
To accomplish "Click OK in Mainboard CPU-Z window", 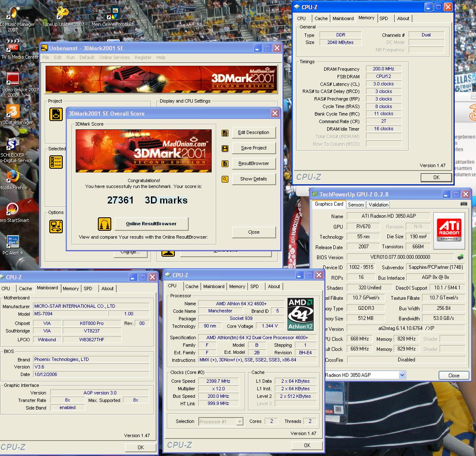I will click(x=141, y=448).
